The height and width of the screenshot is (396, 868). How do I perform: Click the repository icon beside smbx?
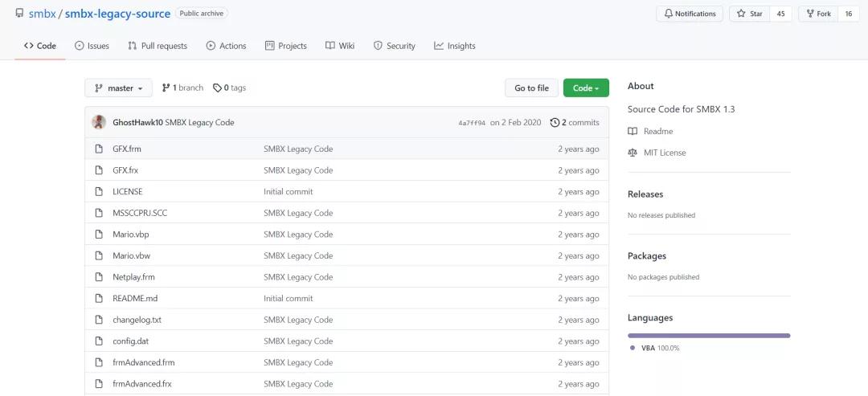[x=19, y=14]
